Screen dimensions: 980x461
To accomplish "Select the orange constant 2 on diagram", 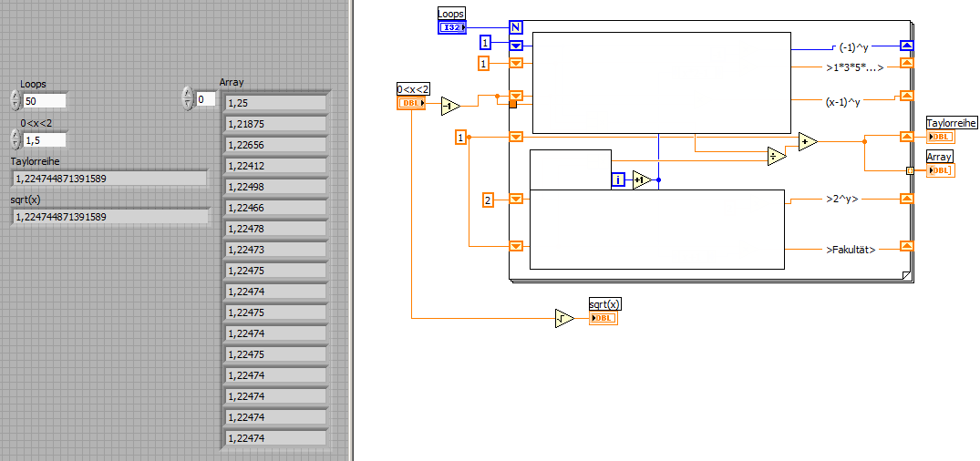I will 488,200.
